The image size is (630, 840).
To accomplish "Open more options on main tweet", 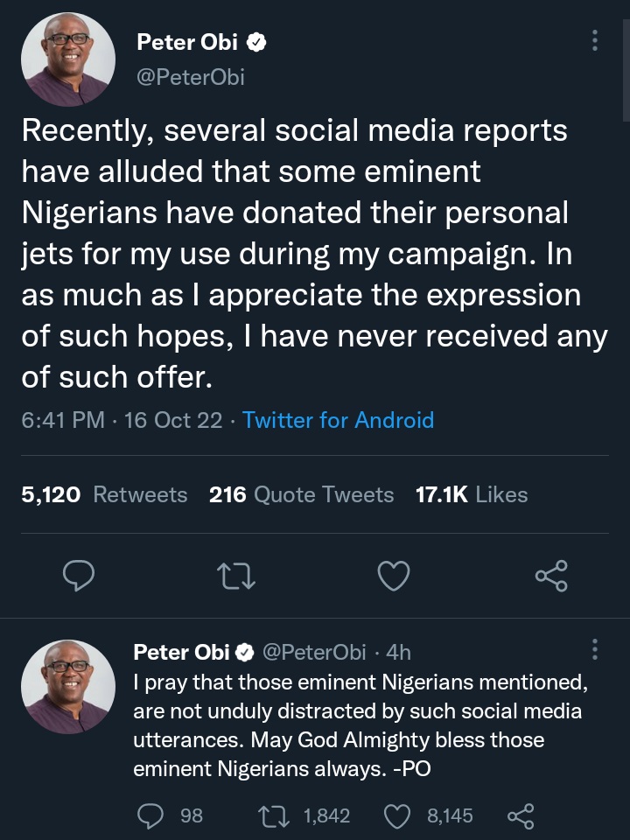I will [595, 40].
